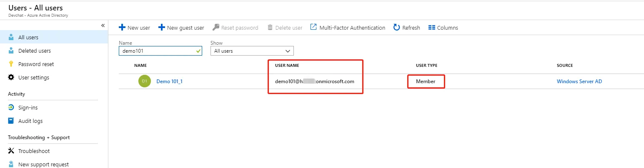Click the Reset password button
Screen dimensions: 644x168
[x=236, y=28]
